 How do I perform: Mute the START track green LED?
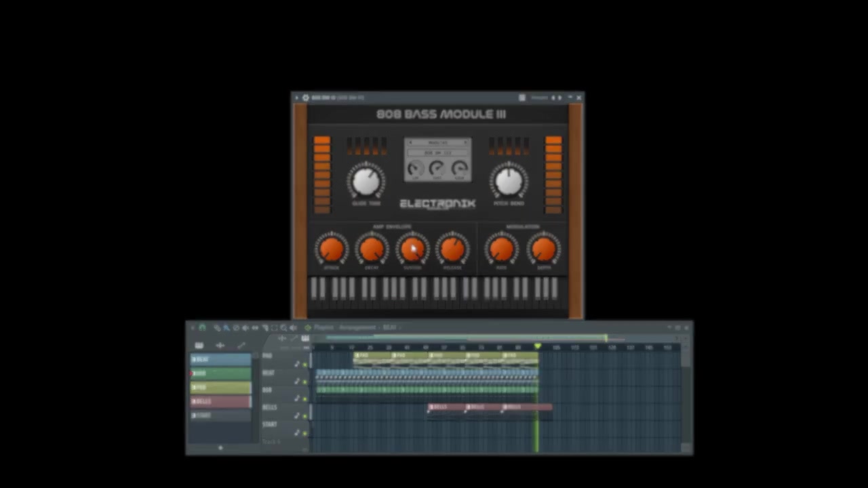point(305,433)
